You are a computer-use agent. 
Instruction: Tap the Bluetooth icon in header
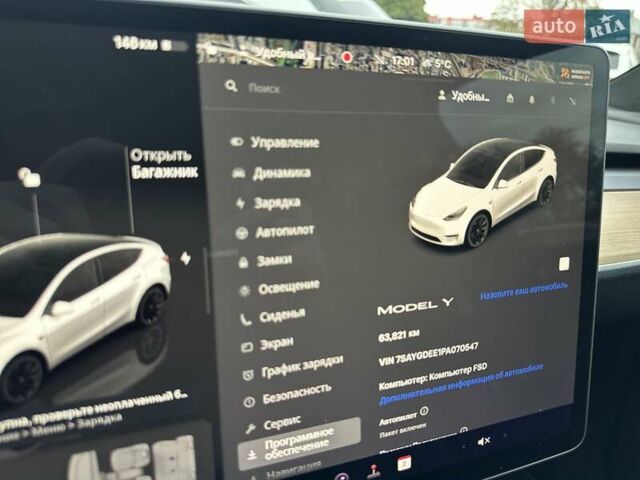pyautogui.click(x=552, y=100)
